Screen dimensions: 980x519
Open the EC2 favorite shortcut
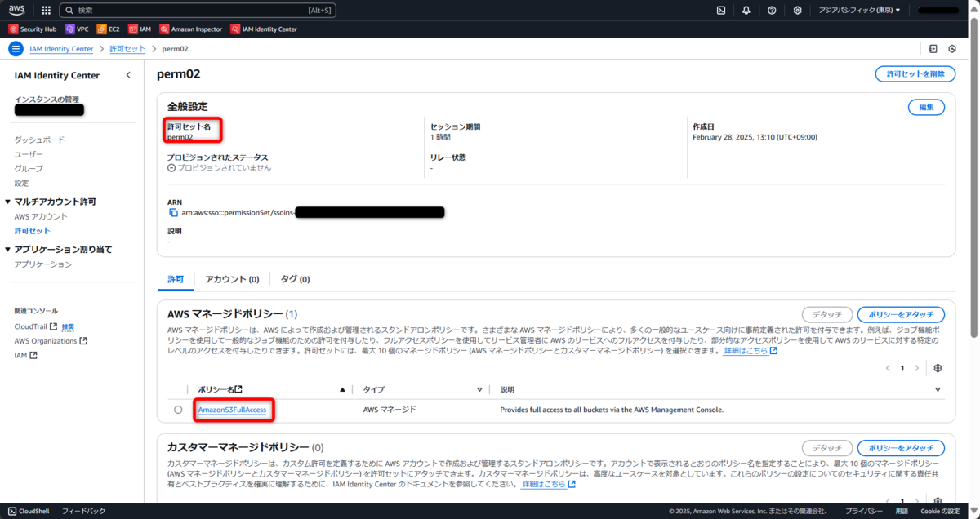108,29
